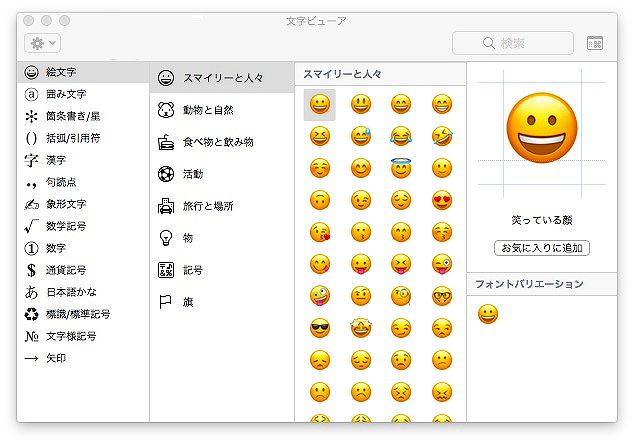Choose the halo angel face emoji
Viewport: 634px width, 443px height.
pyautogui.click(x=401, y=168)
